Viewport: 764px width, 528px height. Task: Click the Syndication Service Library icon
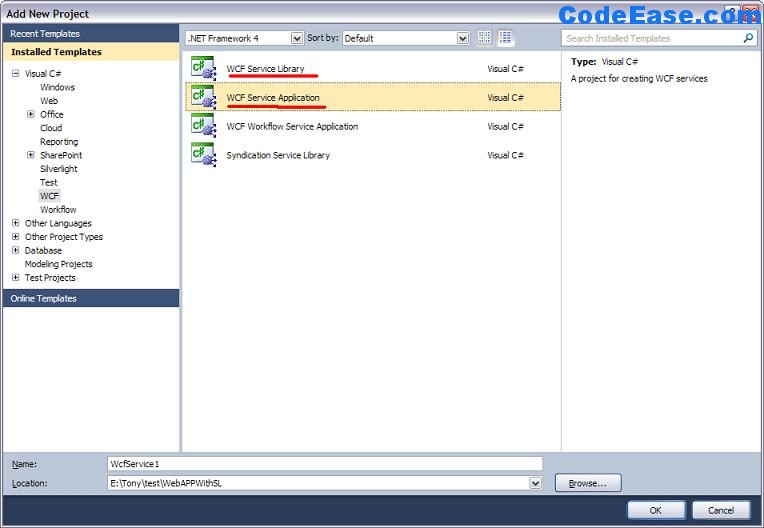coord(203,154)
